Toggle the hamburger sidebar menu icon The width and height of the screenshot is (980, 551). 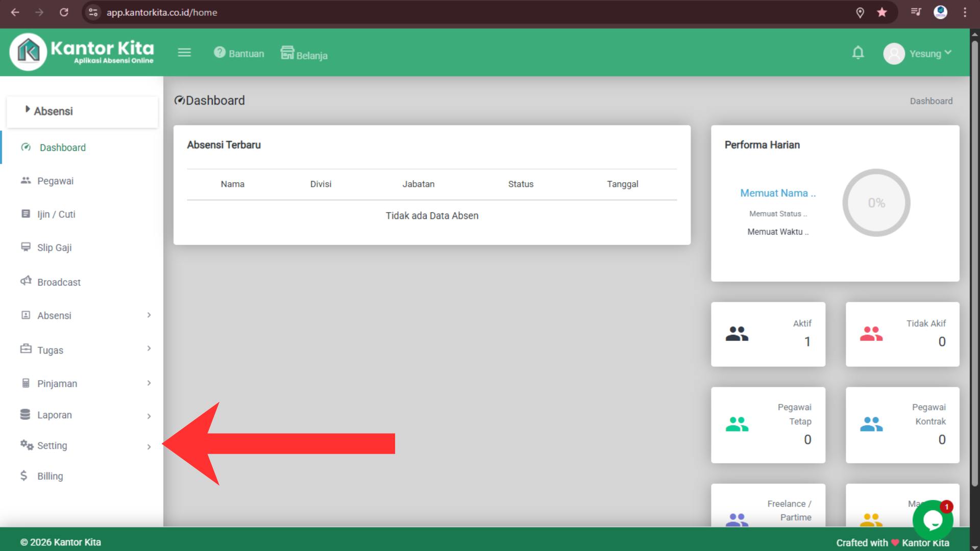tap(184, 53)
